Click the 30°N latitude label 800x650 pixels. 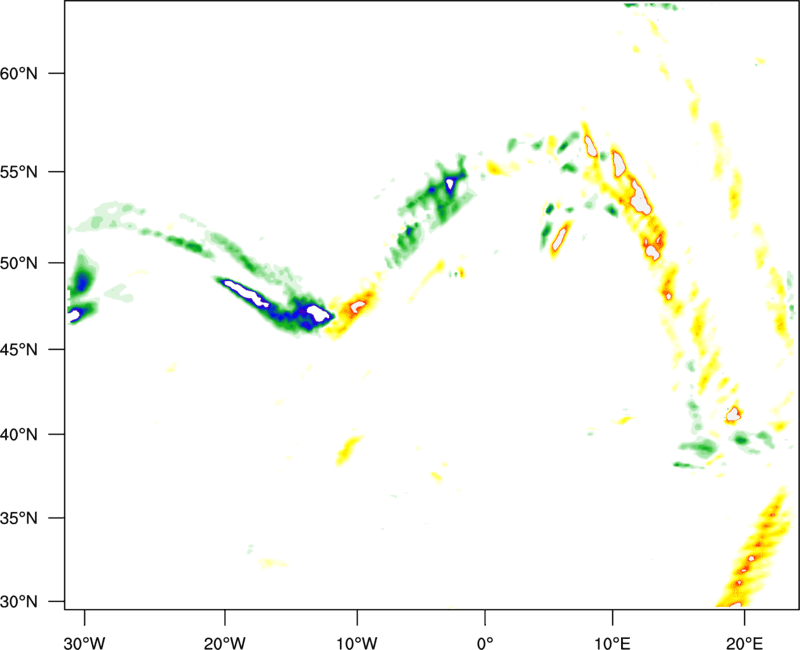[x=19, y=602]
